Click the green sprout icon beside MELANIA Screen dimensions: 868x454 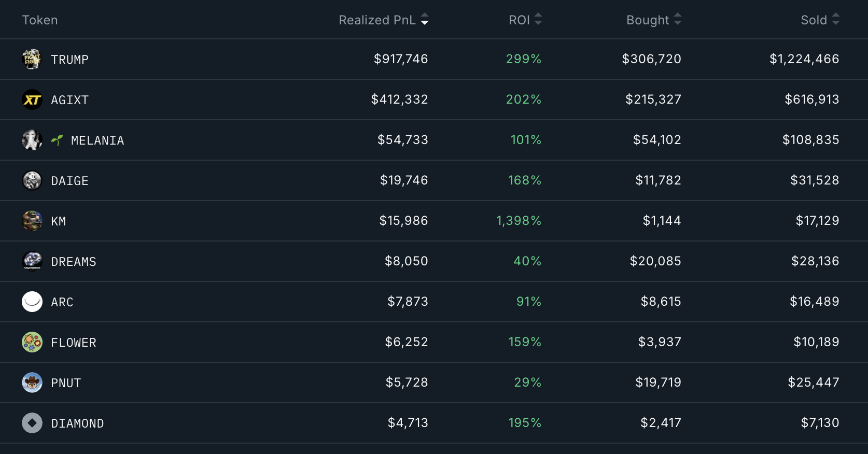click(57, 140)
